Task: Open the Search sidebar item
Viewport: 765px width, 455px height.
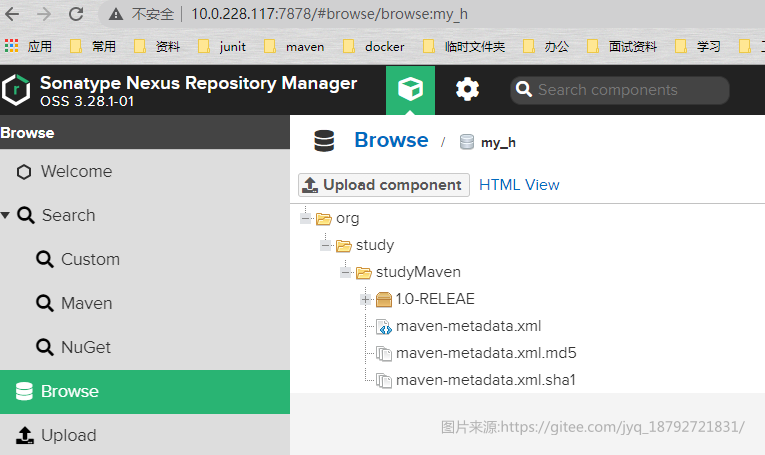Action: (145, 215)
